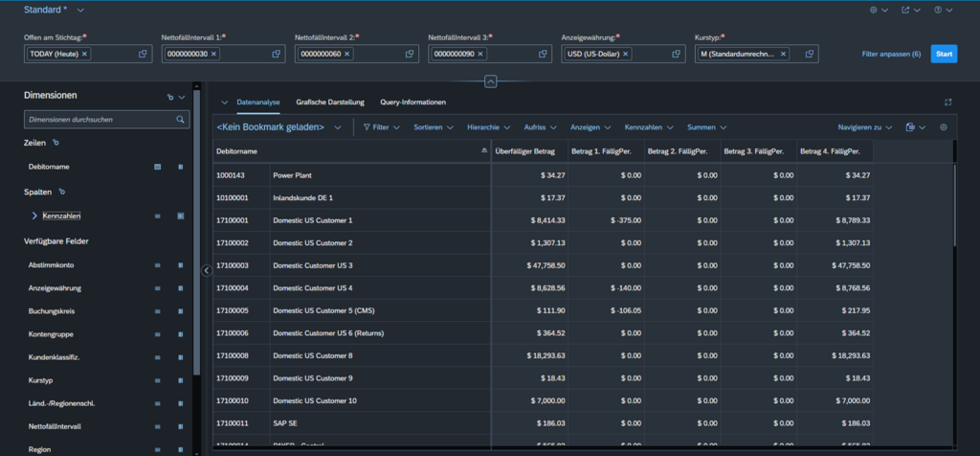Open the export clipboard dropdown
Viewport: 980px width, 456px height.
915,127
